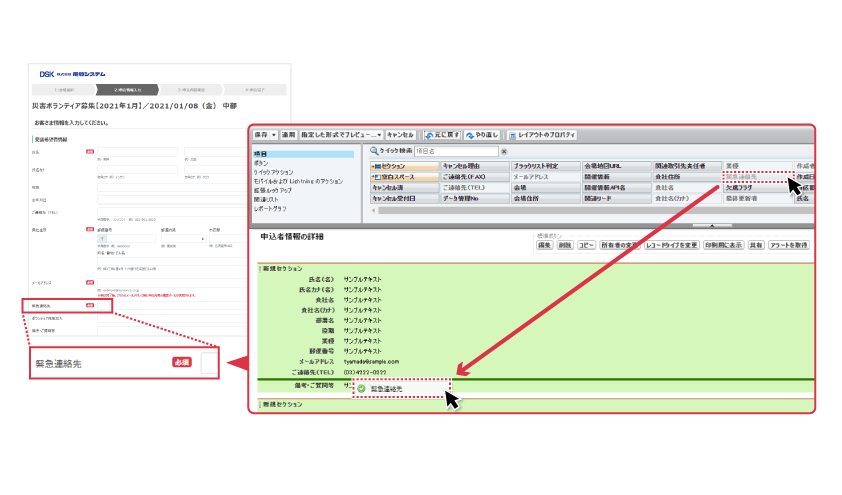Click the 適用 quick save button
Viewport: 842px width, 495px height.
pyautogui.click(x=288, y=134)
